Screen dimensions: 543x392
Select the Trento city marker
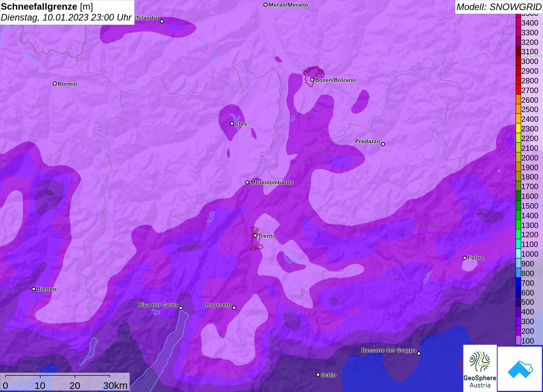255,235
